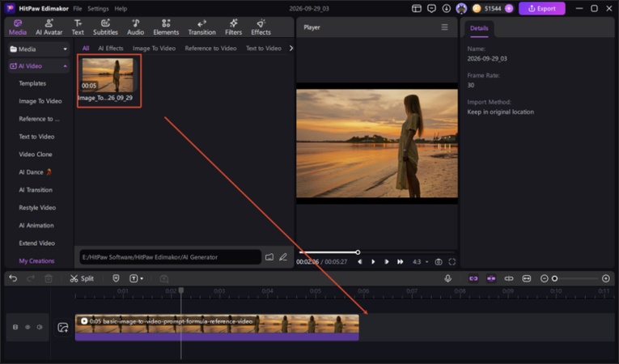This screenshot has height=364, width=619.
Task: Open the Effects panel
Action: tap(261, 28)
